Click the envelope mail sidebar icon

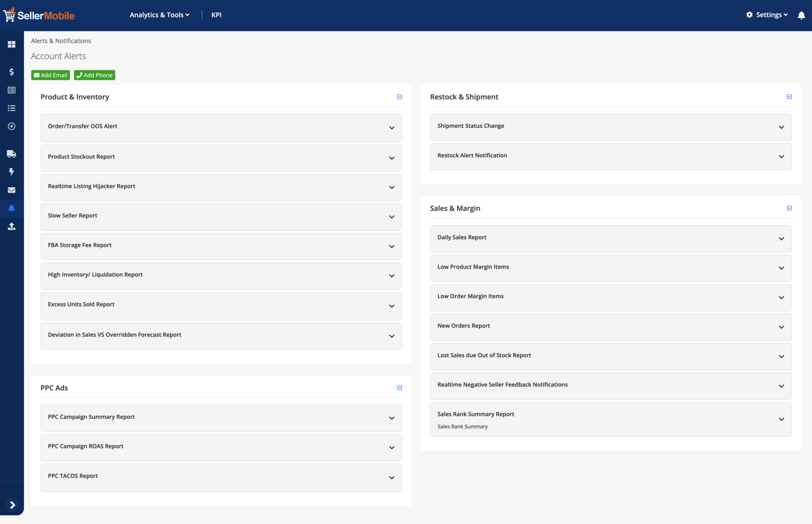pyautogui.click(x=11, y=190)
